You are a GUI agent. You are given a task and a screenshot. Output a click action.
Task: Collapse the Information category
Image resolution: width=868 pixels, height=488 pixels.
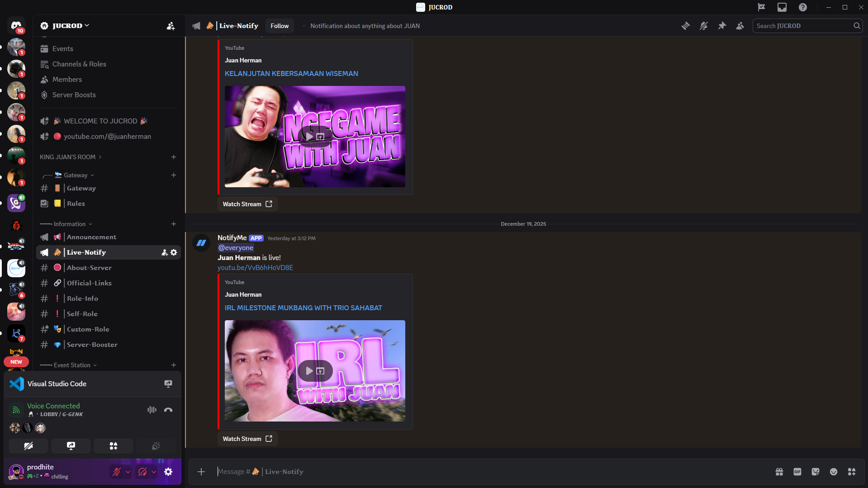[x=66, y=224]
